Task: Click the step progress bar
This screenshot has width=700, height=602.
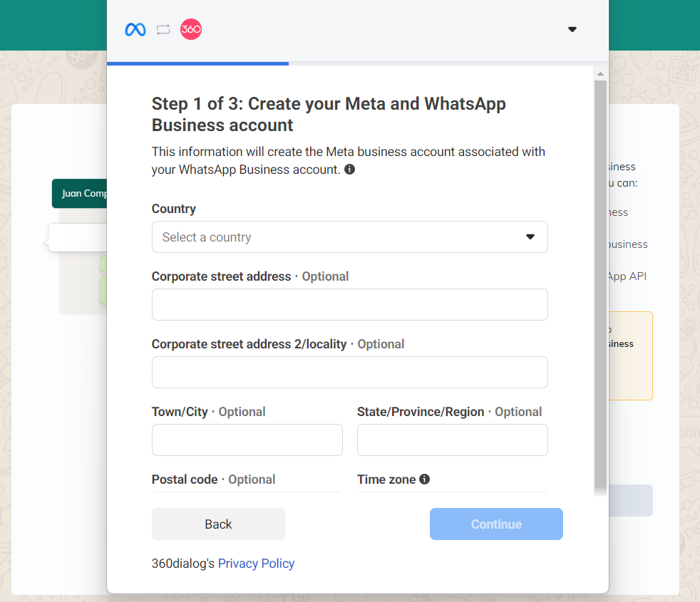Action: (x=358, y=64)
